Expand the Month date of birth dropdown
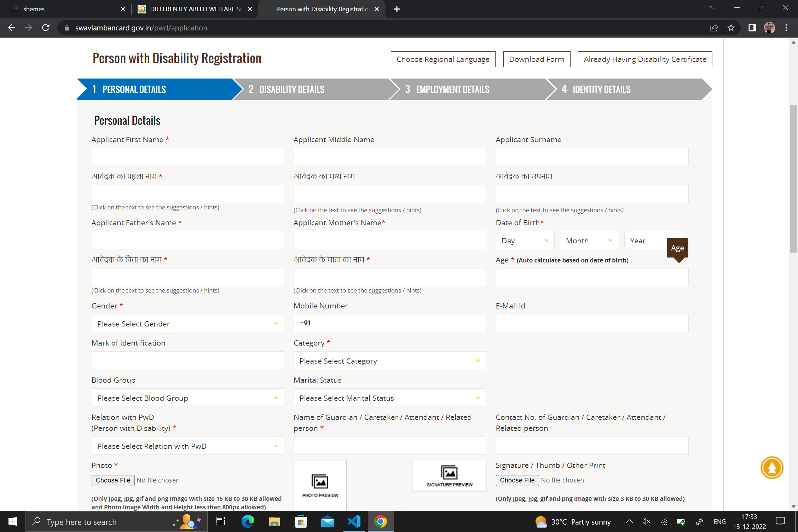Viewport: 798px width, 532px height. 589,241
